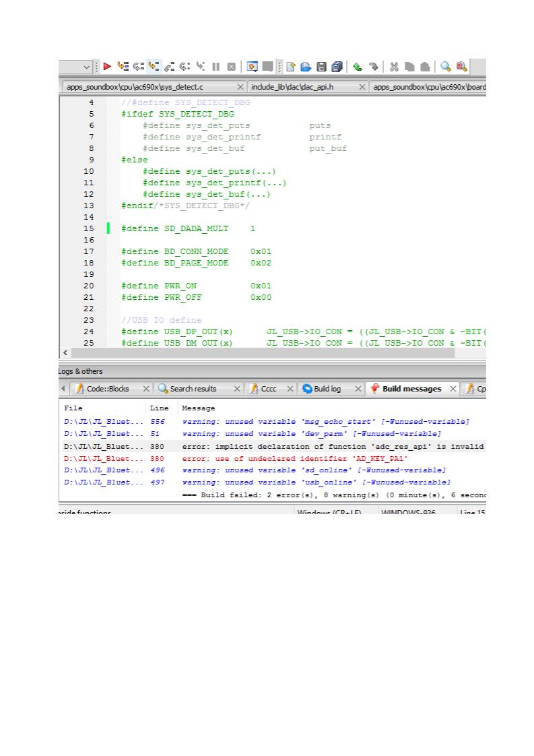Click the Find magnifier icon
The image size is (534, 756).
(x=446, y=67)
